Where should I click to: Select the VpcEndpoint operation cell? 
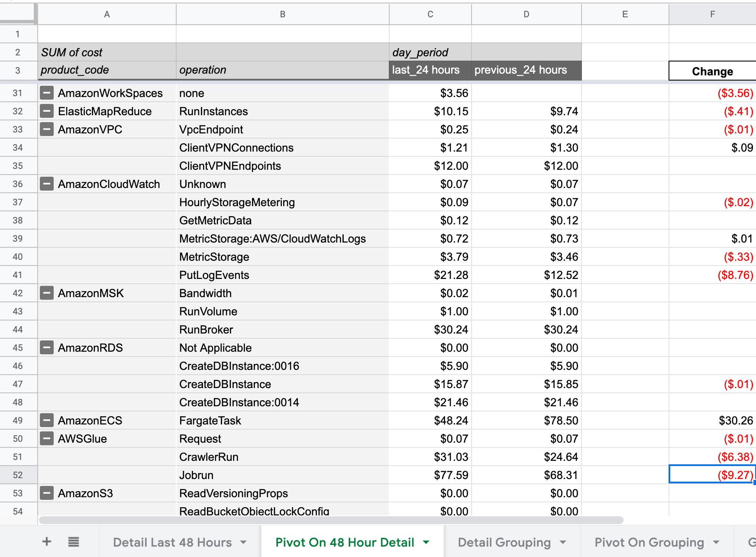[x=282, y=129]
